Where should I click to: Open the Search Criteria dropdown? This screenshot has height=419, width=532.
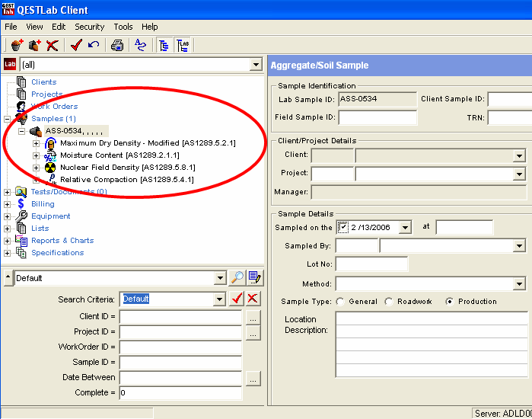tap(220, 299)
